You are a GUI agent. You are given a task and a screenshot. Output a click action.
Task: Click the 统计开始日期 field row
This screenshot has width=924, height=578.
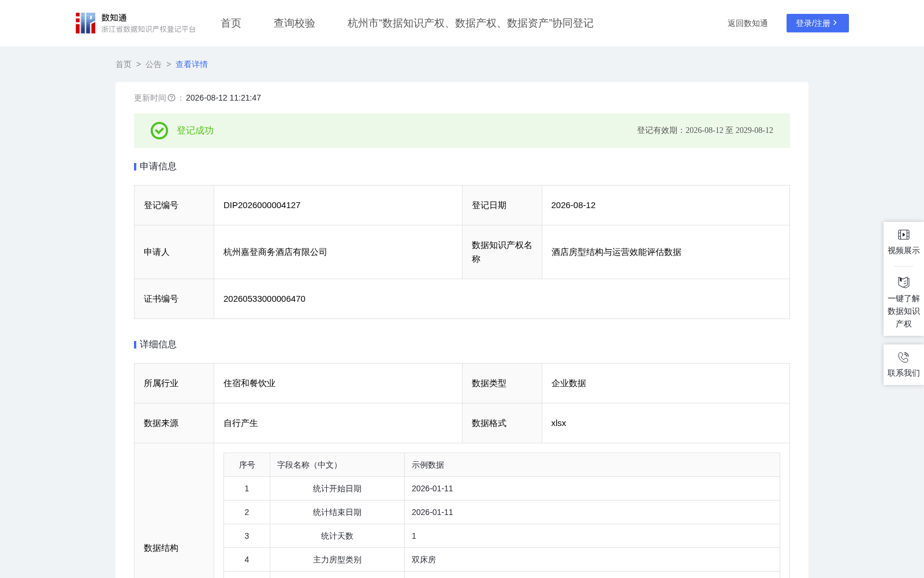[502, 488]
